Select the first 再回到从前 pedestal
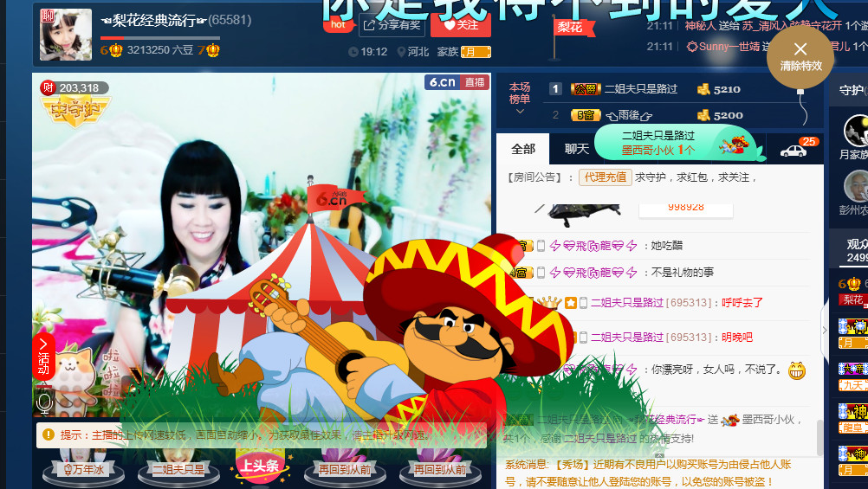The width and height of the screenshot is (868, 489). pyautogui.click(x=344, y=469)
